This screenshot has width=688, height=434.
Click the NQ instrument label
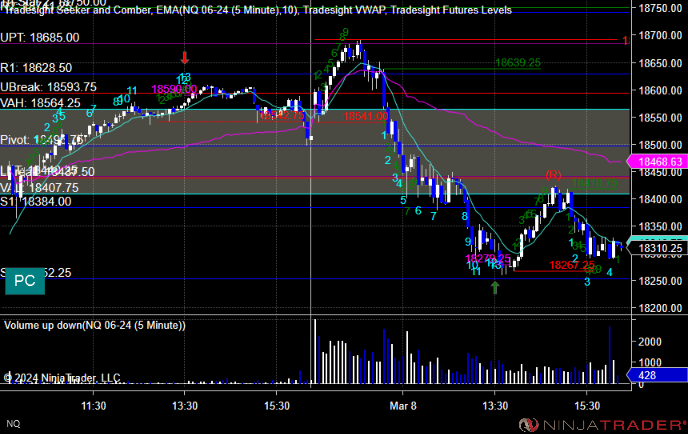click(13, 423)
